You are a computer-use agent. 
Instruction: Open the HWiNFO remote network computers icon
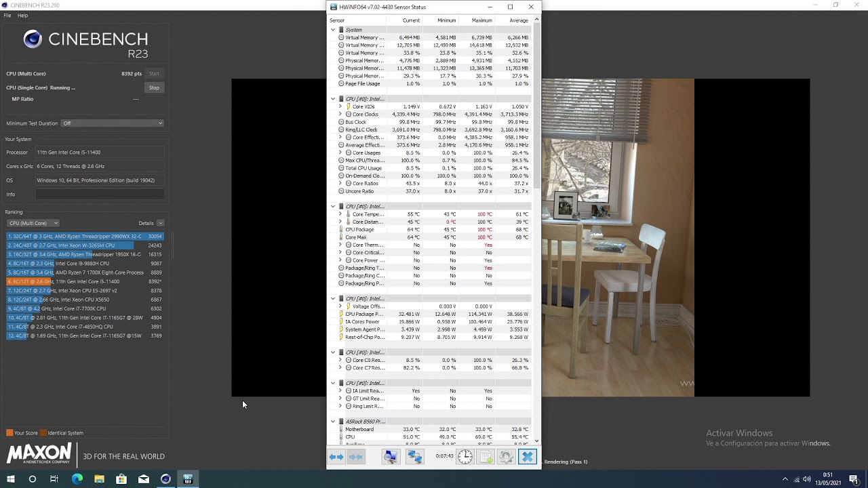414,457
